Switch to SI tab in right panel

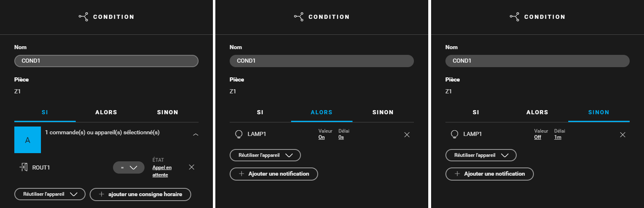coord(476,112)
